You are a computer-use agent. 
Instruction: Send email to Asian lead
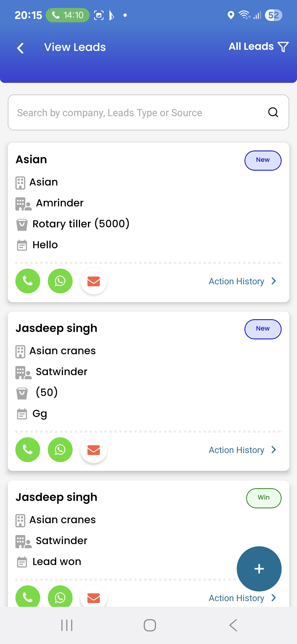(94, 281)
